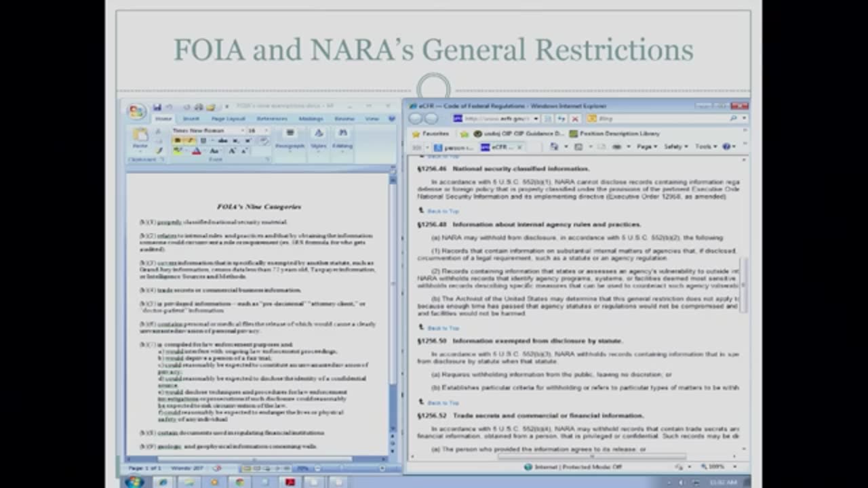
Task: Click the Internet Explorer address bar
Action: tap(496, 119)
